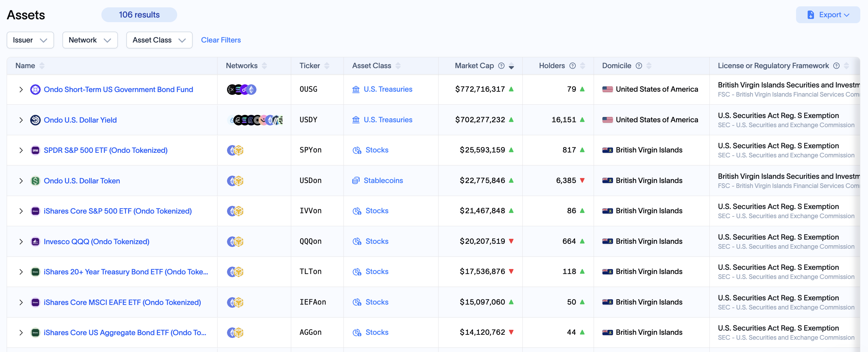Open Ondo Short-Term US Government Bond Fund
Screen dimensions: 868x352
(118, 90)
